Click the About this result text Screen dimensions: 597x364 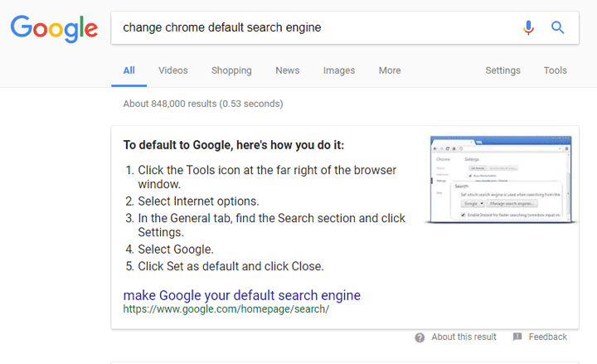pyautogui.click(x=464, y=337)
